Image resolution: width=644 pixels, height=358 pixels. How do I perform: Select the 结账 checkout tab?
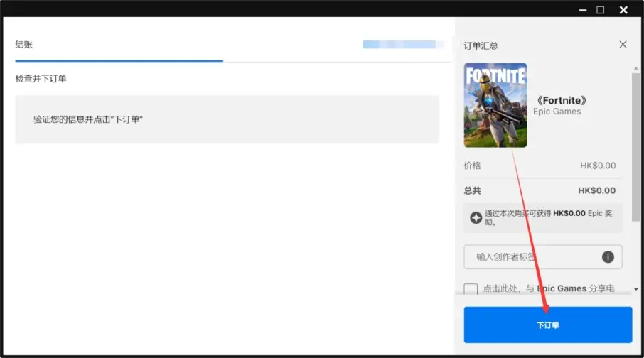pyautogui.click(x=24, y=44)
